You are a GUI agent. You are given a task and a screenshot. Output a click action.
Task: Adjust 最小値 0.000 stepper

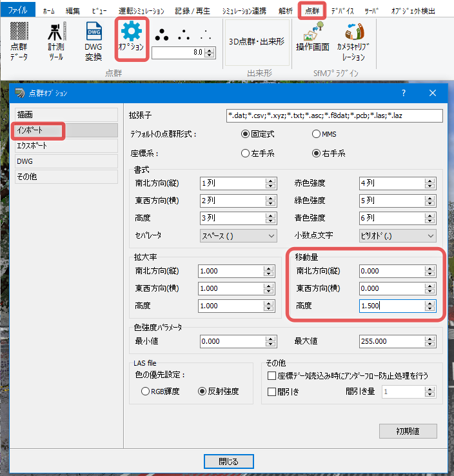270,341
